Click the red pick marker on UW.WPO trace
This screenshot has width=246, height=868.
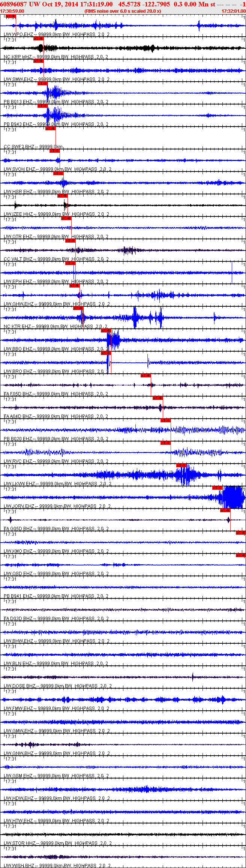(11, 16)
